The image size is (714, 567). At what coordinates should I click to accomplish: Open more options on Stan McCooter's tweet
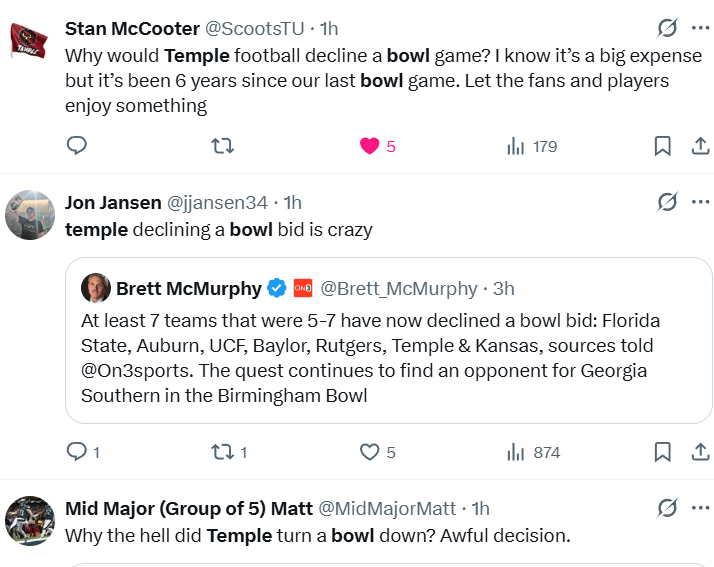700,28
